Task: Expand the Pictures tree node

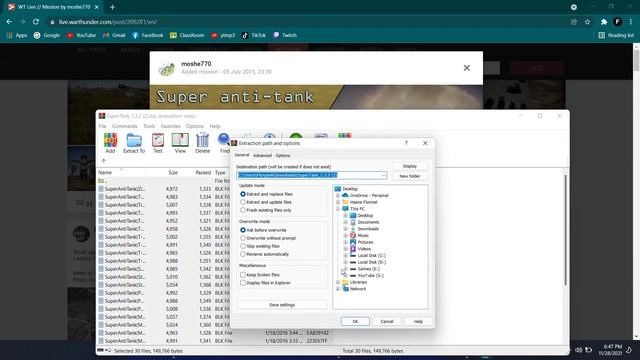Action: 345,242
